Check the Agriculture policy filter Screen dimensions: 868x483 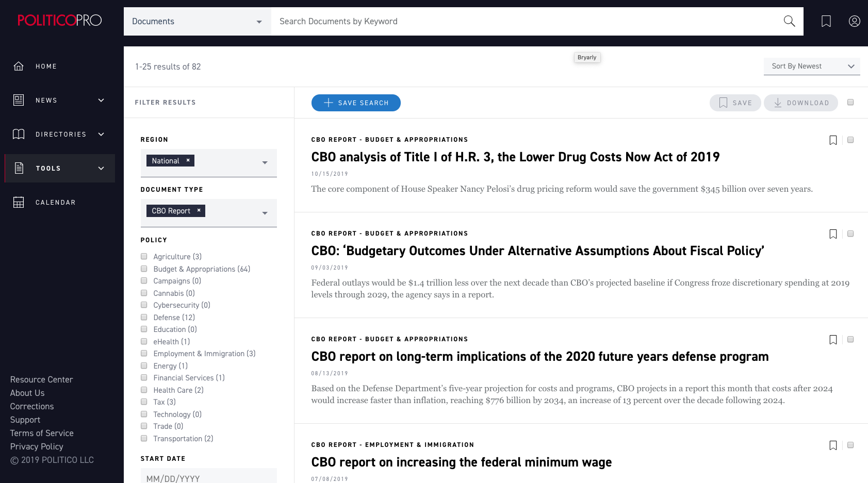tap(144, 256)
